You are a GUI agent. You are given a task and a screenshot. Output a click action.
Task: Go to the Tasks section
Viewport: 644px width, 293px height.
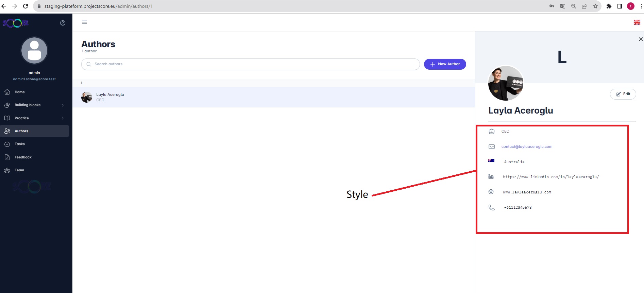click(x=19, y=144)
